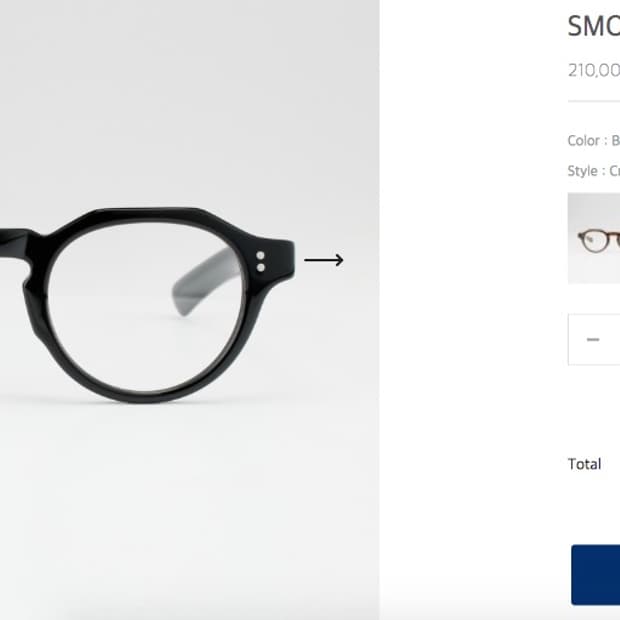620x620 pixels.
Task: Select the brown glasses color thumbnail
Action: click(594, 238)
